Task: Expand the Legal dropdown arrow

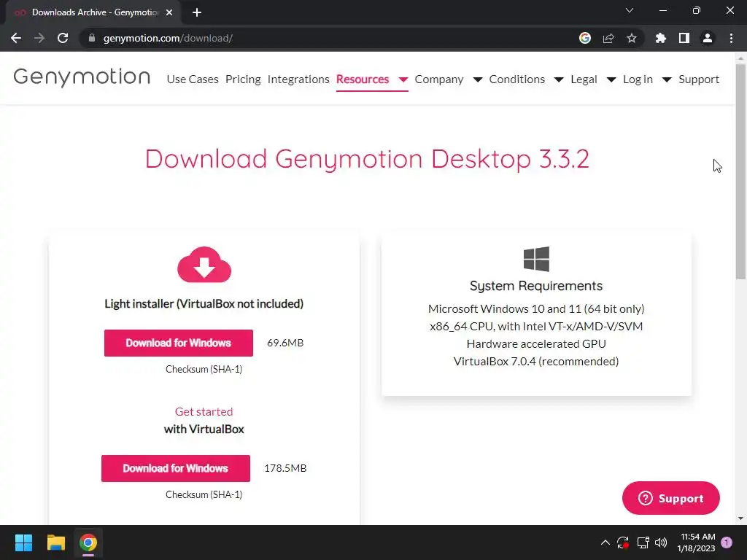Action: click(611, 79)
